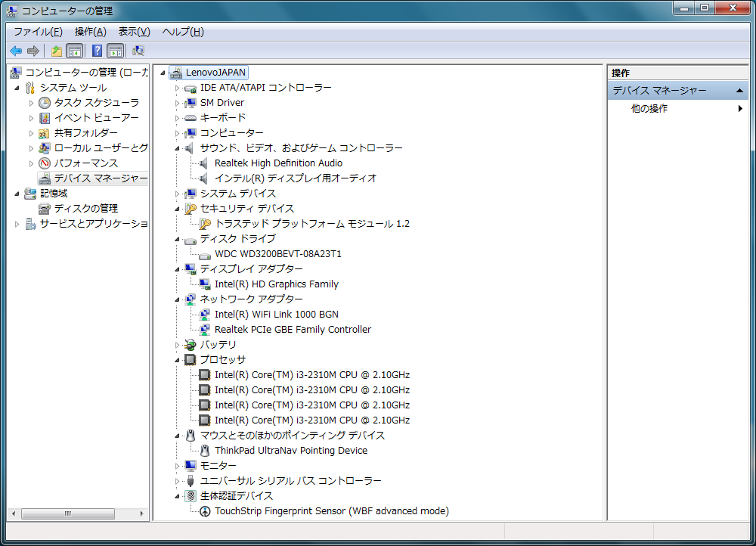The image size is (756, 546).
Task: Click the Intel HD Graphics Family icon
Action: click(205, 284)
